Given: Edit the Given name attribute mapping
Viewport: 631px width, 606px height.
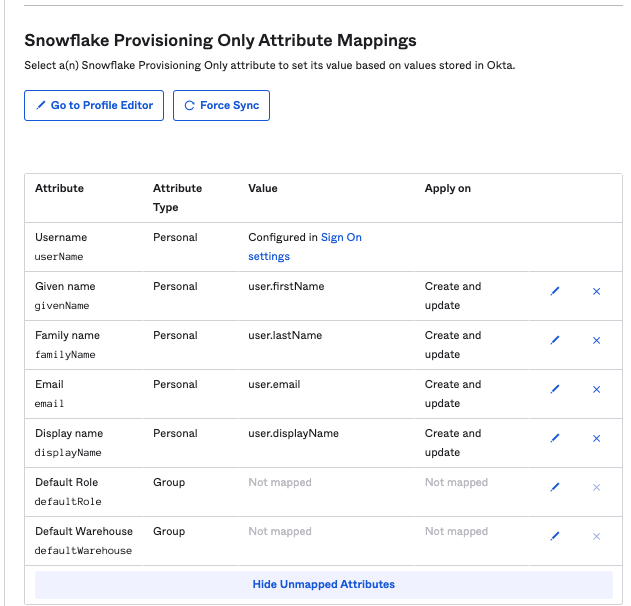Looking at the screenshot, I should 555,291.
